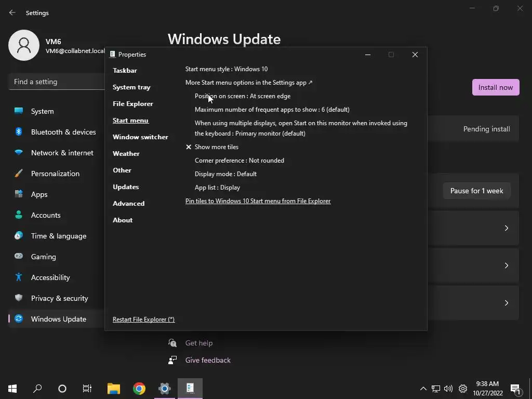Launch Google Chrome from taskbar
The width and height of the screenshot is (532, 399).
point(139,389)
